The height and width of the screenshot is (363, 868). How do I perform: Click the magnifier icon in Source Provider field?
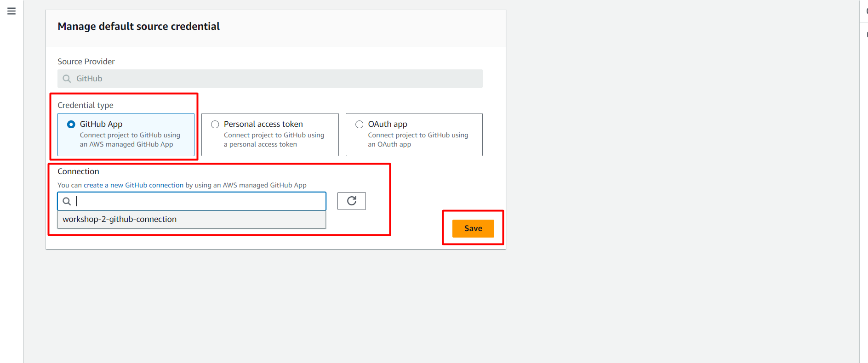click(67, 79)
